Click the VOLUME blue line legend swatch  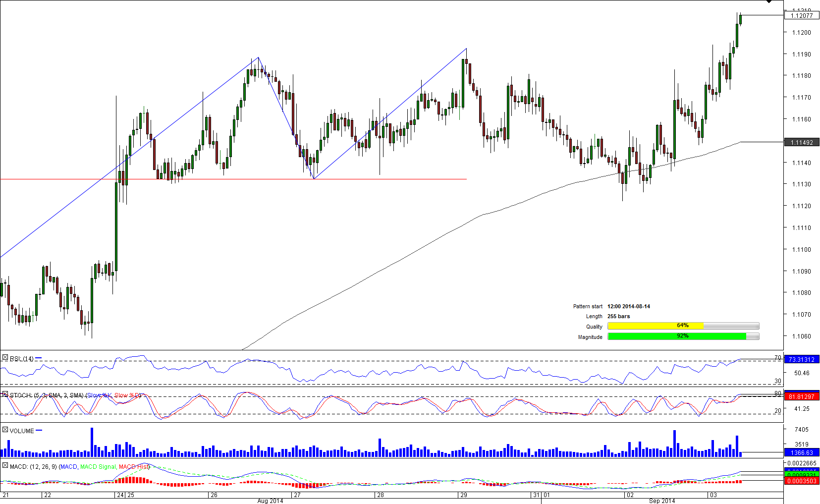(39, 431)
